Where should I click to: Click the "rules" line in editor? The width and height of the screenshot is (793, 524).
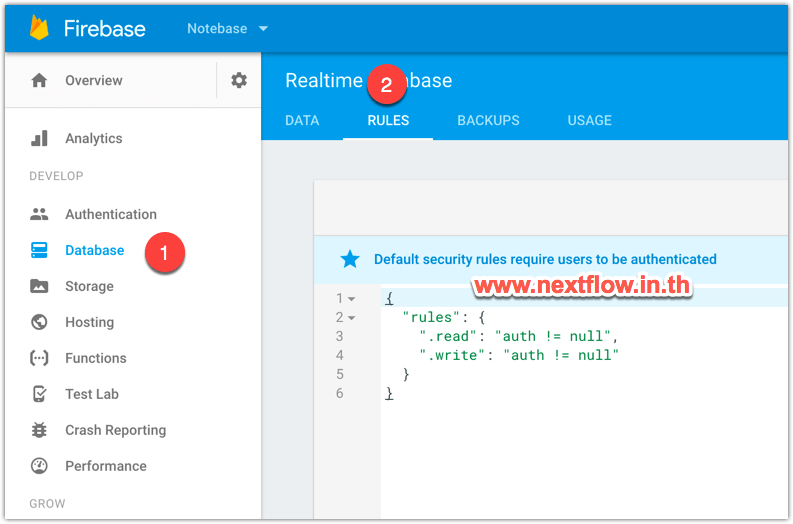pos(444,317)
